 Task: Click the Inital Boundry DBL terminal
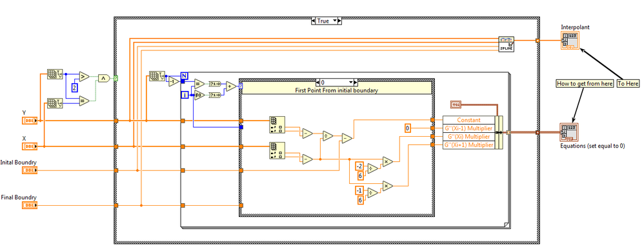(x=30, y=170)
